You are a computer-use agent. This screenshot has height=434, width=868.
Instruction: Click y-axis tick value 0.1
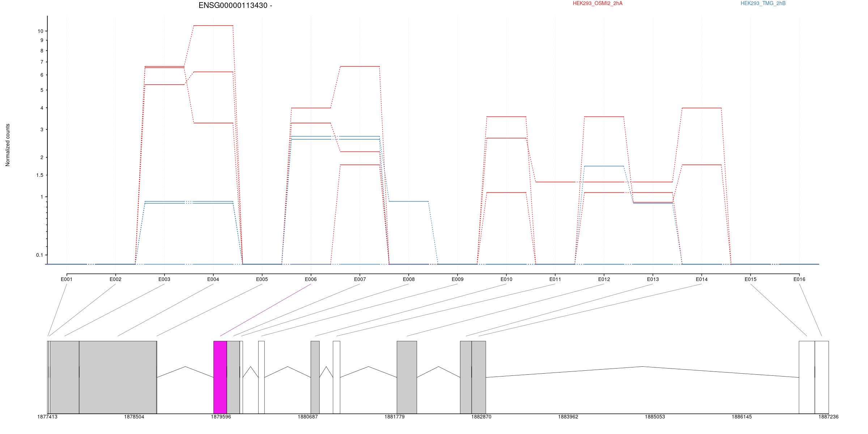[39, 255]
